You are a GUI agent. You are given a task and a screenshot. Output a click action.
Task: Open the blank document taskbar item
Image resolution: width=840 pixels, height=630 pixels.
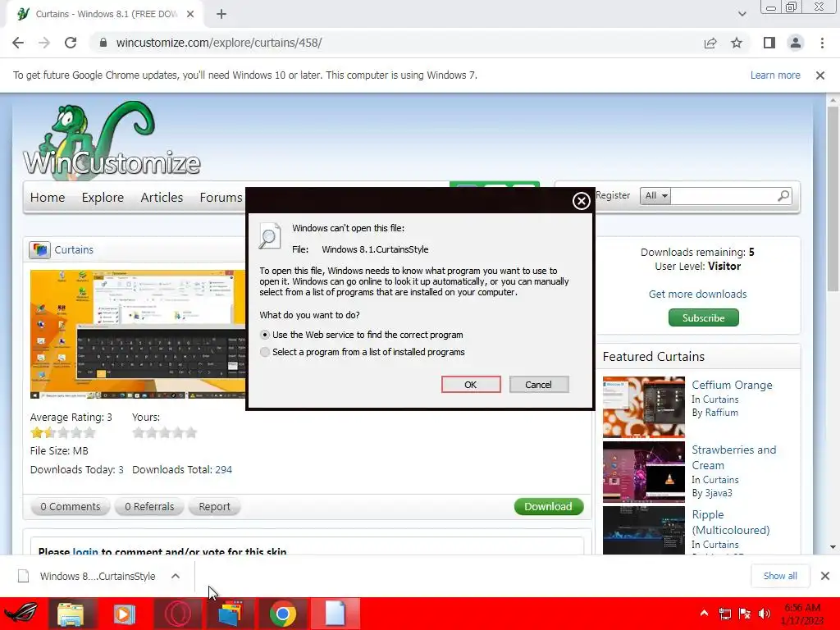tap(336, 614)
